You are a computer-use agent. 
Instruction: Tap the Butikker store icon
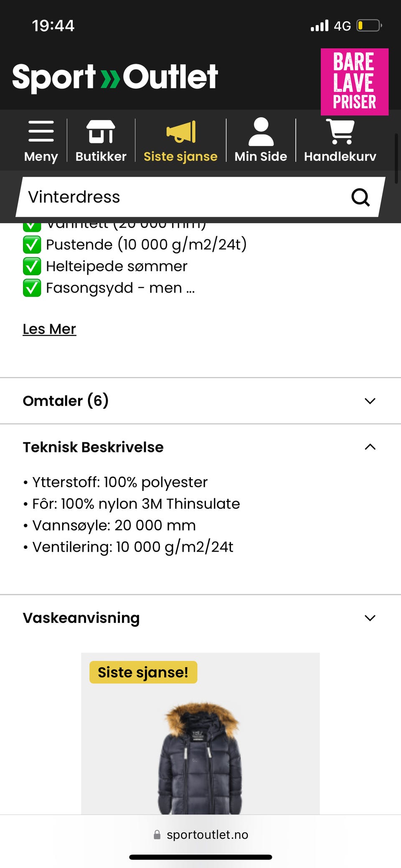(x=101, y=131)
